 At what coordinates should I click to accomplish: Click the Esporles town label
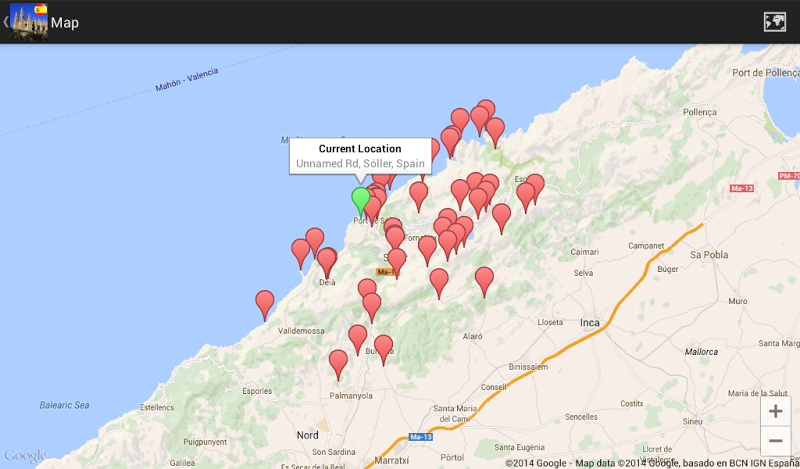257,391
